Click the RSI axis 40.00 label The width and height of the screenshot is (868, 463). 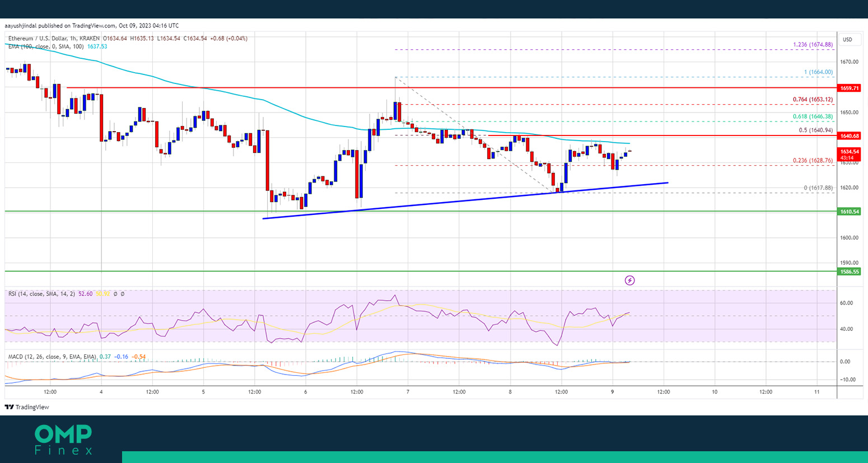tap(847, 329)
